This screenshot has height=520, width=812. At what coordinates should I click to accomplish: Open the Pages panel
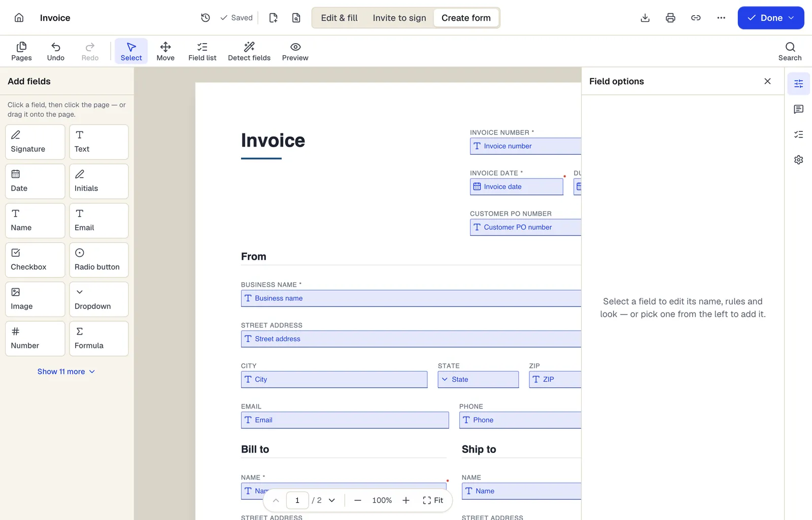point(21,51)
